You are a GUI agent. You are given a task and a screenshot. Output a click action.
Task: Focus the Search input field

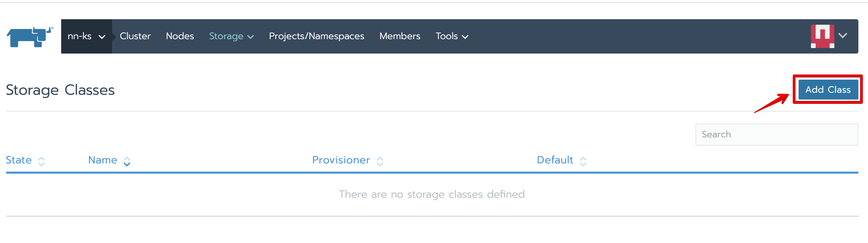click(777, 135)
